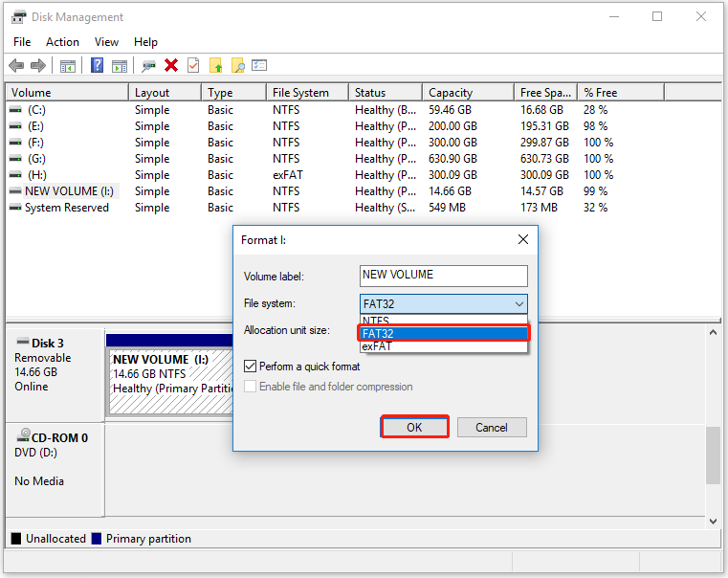The image size is (728, 578).
Task: Click the Show/Hide Console Tree toolbar icon
Action: (68, 66)
